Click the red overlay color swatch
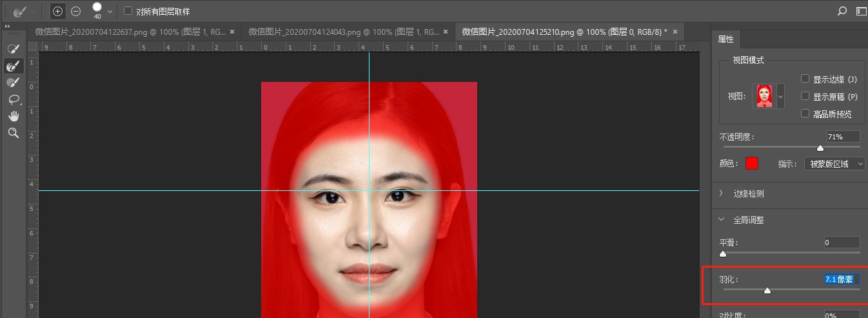The image size is (868, 318). point(751,164)
